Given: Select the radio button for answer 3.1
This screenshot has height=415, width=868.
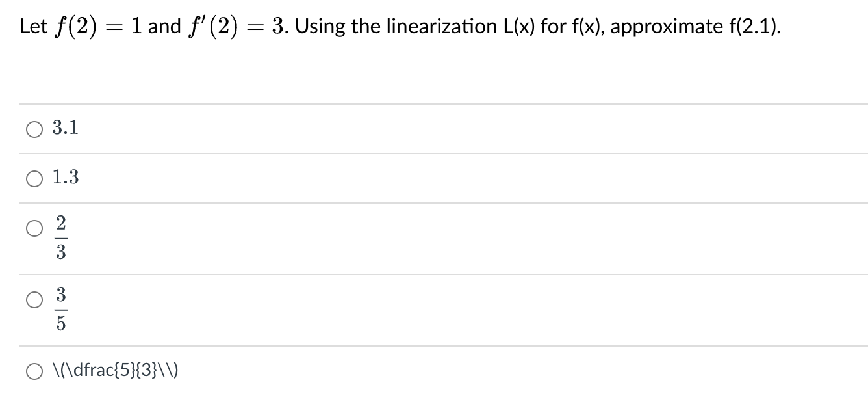Looking at the screenshot, I should coord(33,129).
